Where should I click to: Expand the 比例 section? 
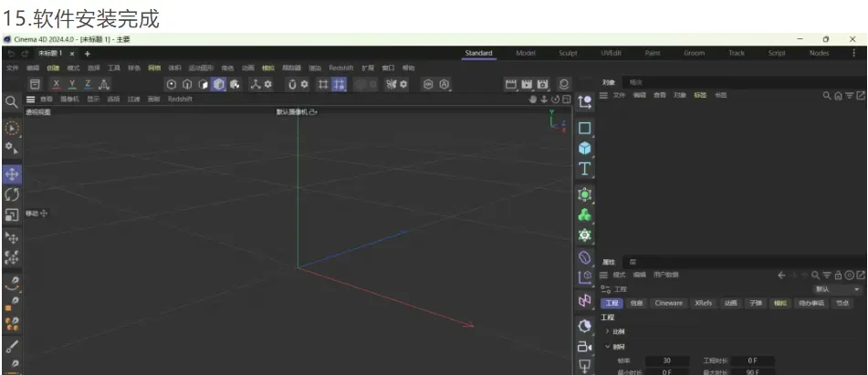coord(607,331)
